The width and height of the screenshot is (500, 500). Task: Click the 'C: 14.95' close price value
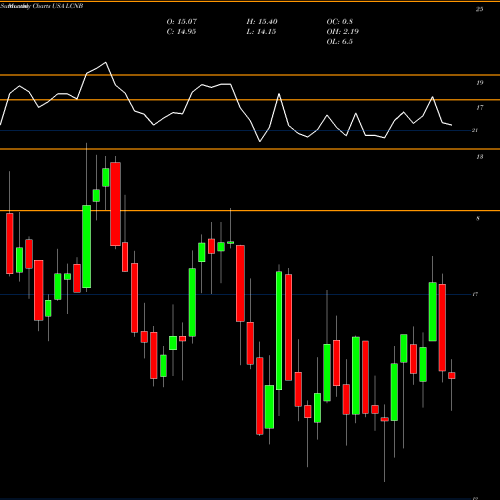click(x=181, y=32)
